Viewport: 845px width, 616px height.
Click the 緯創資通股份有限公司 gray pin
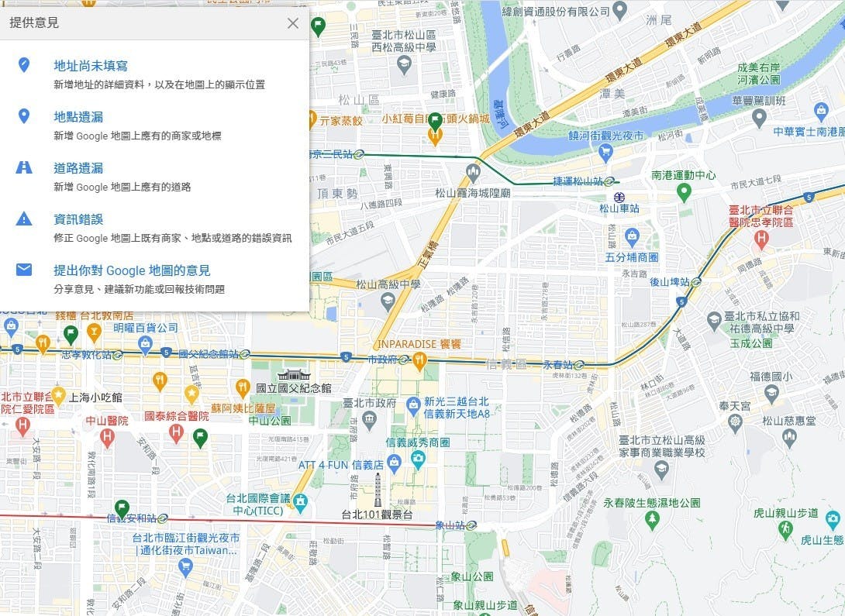pos(620,10)
